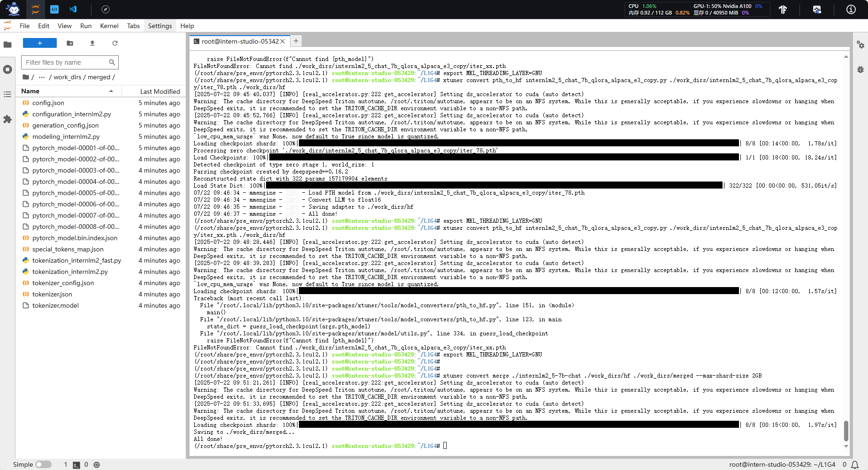Click the compass icon in top bar

click(x=106, y=9)
